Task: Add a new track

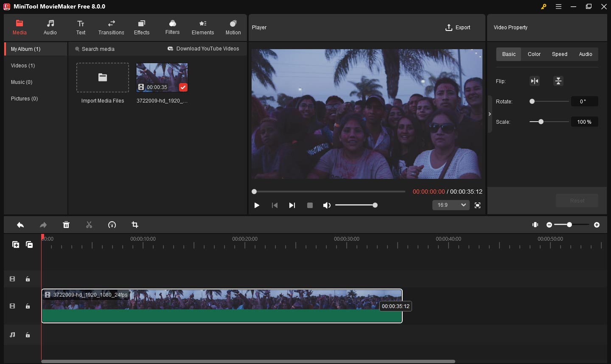Action: pyautogui.click(x=16, y=245)
